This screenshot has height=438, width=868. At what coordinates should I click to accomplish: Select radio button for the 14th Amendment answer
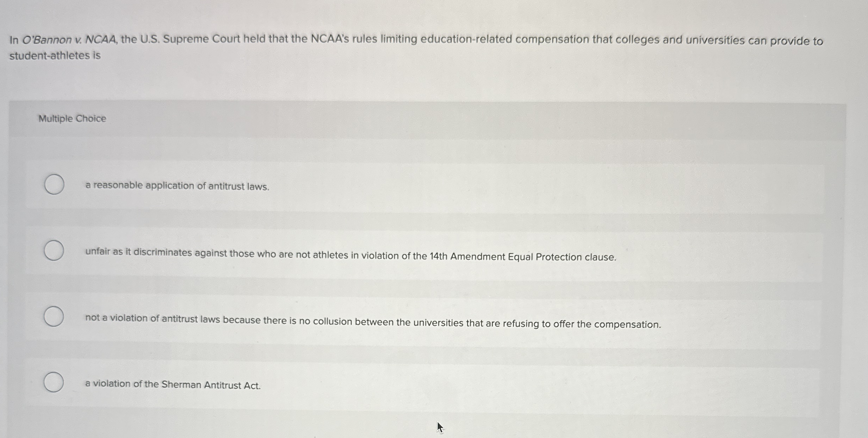[x=55, y=251]
